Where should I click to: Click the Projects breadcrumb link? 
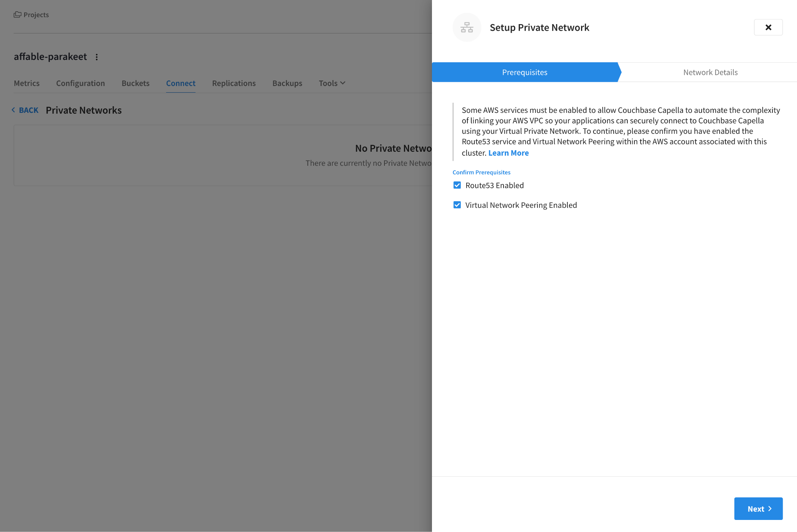[x=36, y=15]
